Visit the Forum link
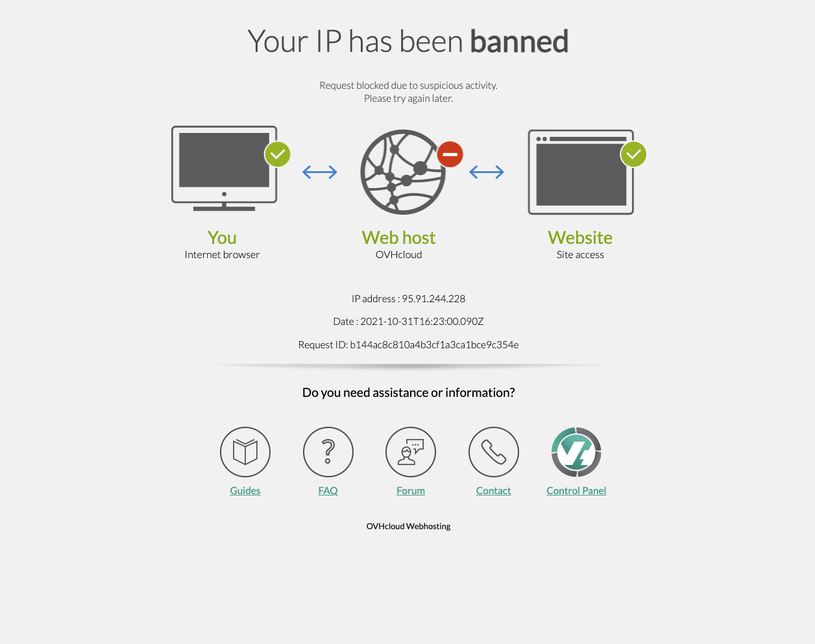Viewport: 815px width, 644px height. [411, 491]
